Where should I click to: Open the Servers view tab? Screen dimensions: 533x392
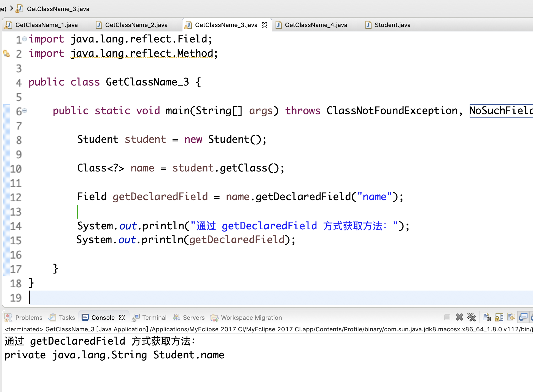pyautogui.click(x=189, y=318)
